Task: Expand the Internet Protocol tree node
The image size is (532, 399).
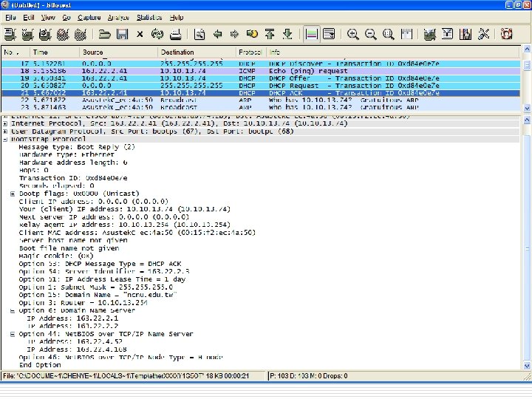Action: (x=5, y=124)
